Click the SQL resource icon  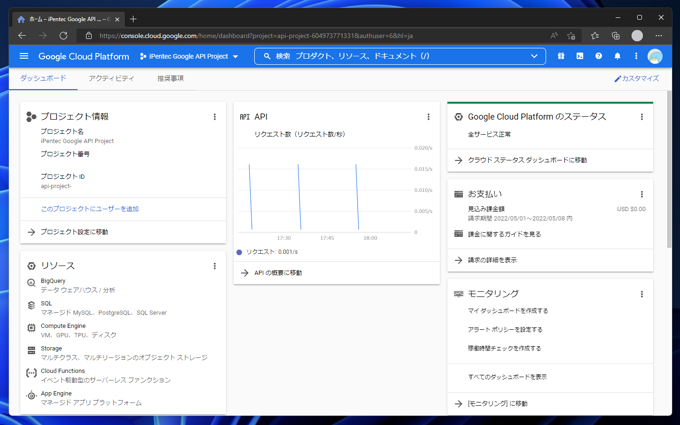click(31, 305)
